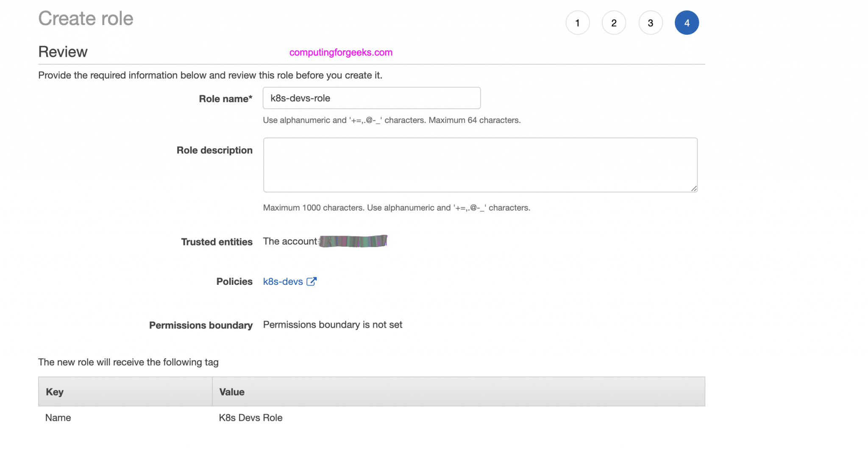
Task: Go to wizard step 2 circle
Action: (x=614, y=23)
